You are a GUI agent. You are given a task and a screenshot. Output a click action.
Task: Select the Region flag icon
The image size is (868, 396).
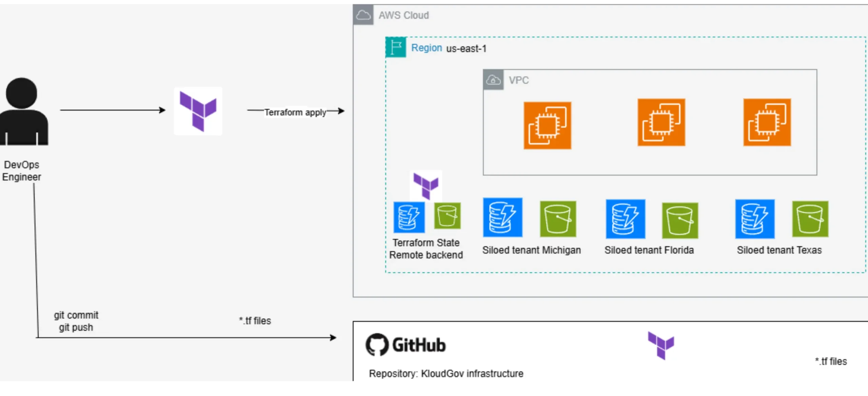[396, 47]
